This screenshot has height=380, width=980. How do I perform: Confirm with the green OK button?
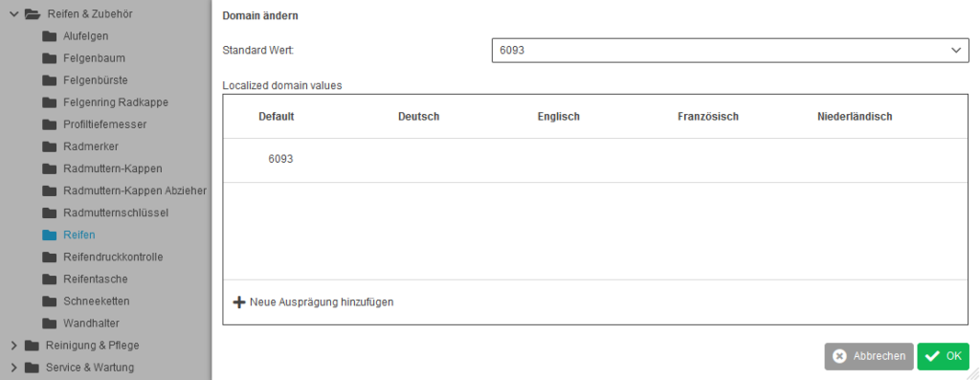943,356
